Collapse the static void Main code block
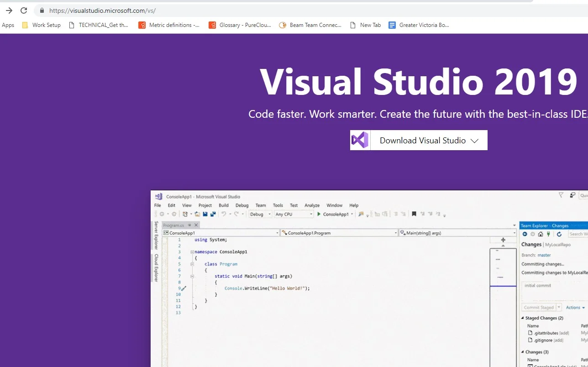This screenshot has width=588, height=367. point(192,276)
